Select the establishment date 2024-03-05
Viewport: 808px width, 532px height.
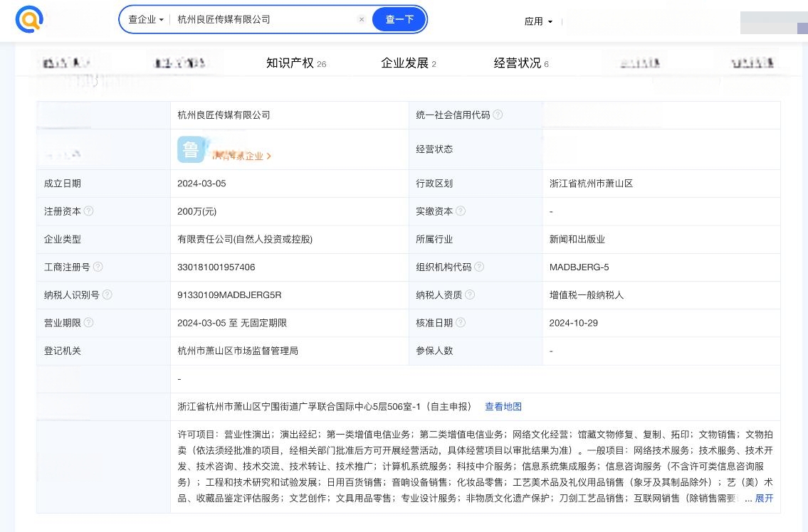tap(201, 183)
